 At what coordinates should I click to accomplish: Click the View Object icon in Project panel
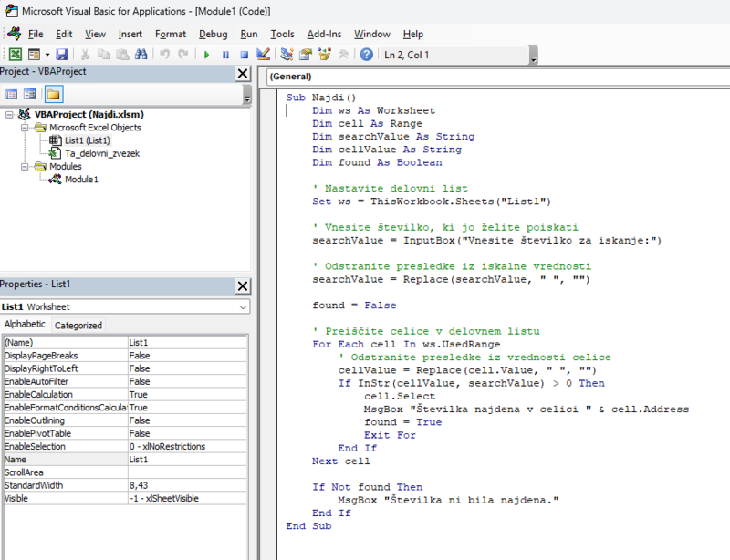point(30,94)
